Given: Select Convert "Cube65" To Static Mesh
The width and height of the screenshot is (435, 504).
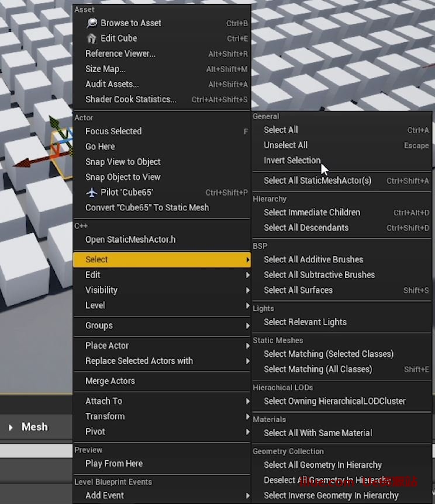Looking at the screenshot, I should [x=147, y=208].
